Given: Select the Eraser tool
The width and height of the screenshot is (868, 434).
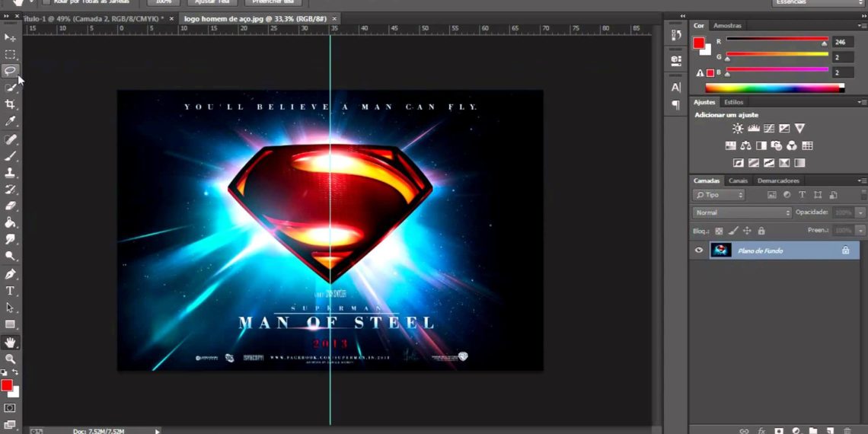Looking at the screenshot, I should [x=10, y=206].
